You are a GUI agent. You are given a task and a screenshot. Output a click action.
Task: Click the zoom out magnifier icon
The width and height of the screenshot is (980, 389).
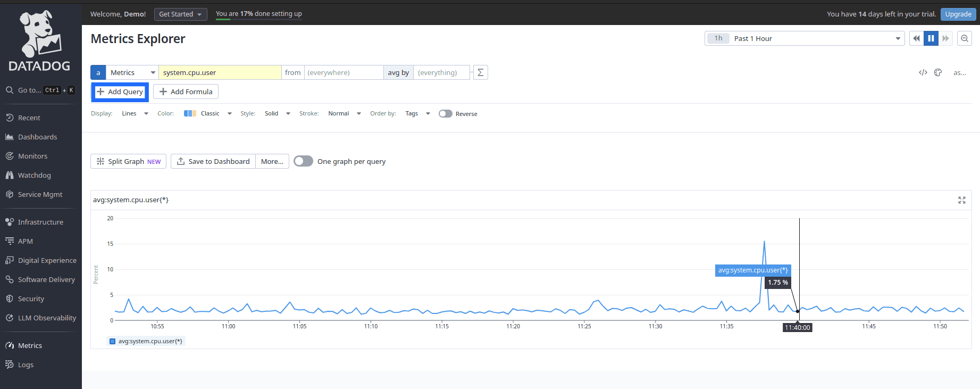(964, 38)
